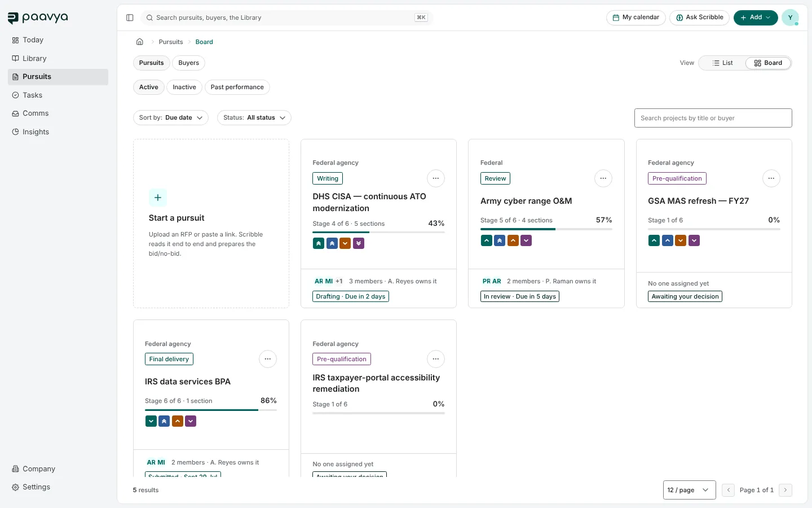Open Insights in the sidebar
Screen dimensions: 812x508
pos(58,132)
